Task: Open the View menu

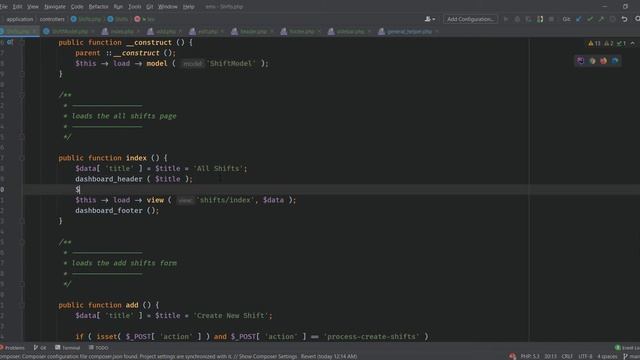Action: tap(33, 7)
